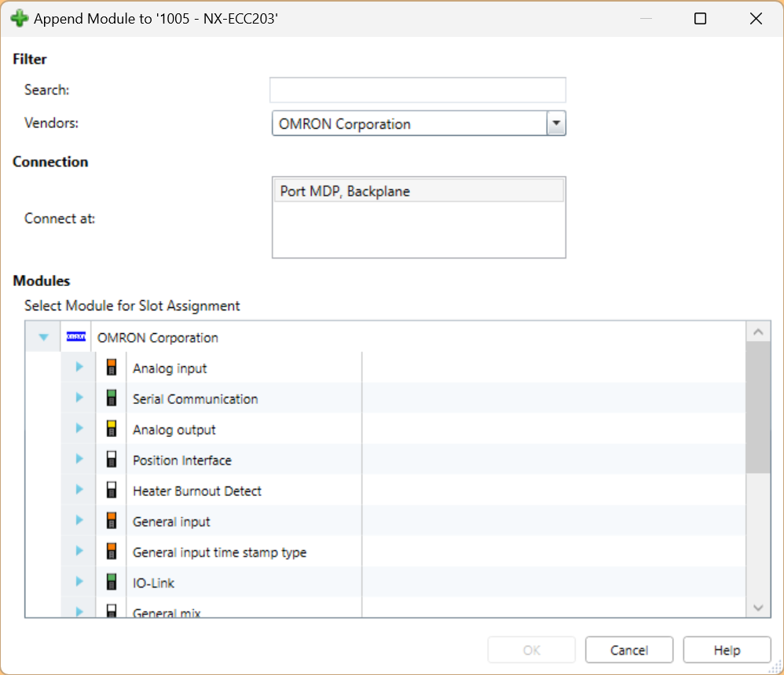This screenshot has height=675, width=784.
Task: Click the Search input field
Action: click(417, 90)
